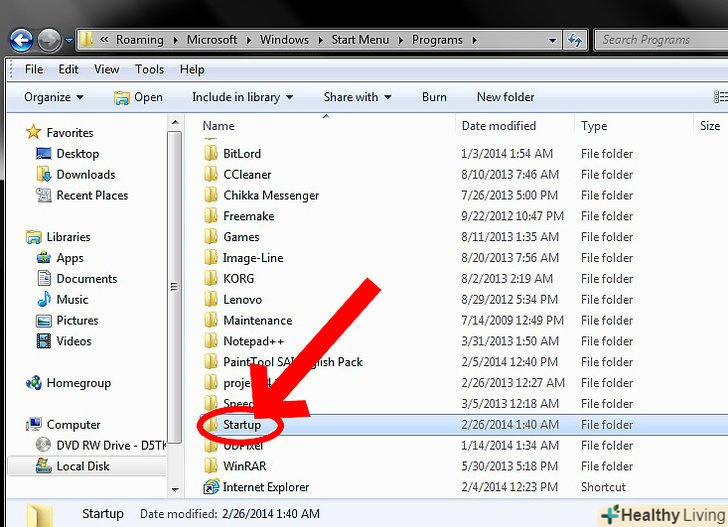Open the Edit menu
The height and width of the screenshot is (527, 728).
point(68,69)
